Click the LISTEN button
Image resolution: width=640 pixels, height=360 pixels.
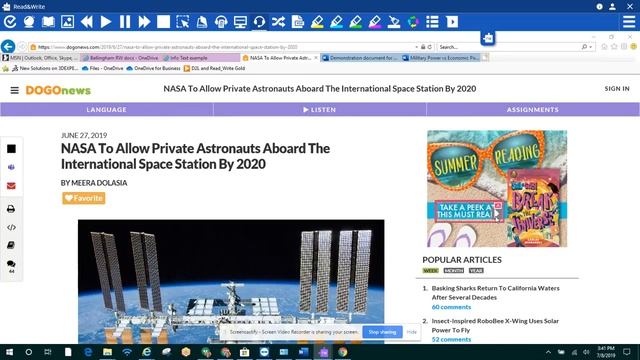(320, 109)
